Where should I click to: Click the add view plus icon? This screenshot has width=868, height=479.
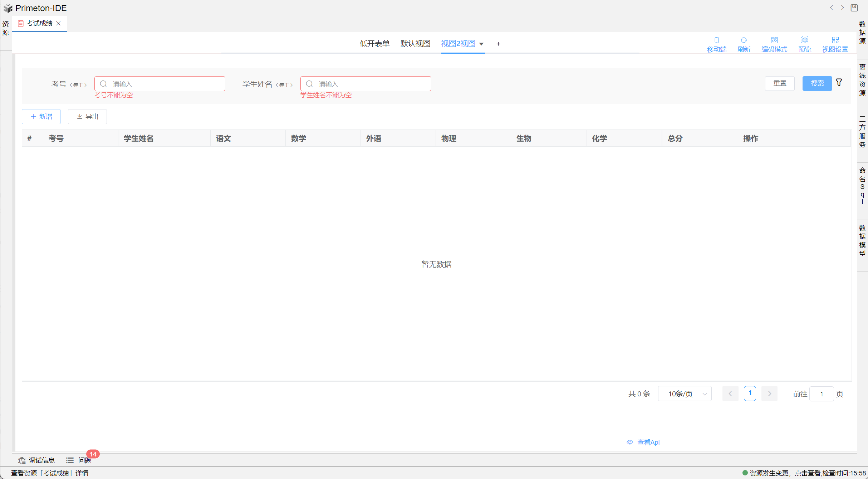[498, 44]
